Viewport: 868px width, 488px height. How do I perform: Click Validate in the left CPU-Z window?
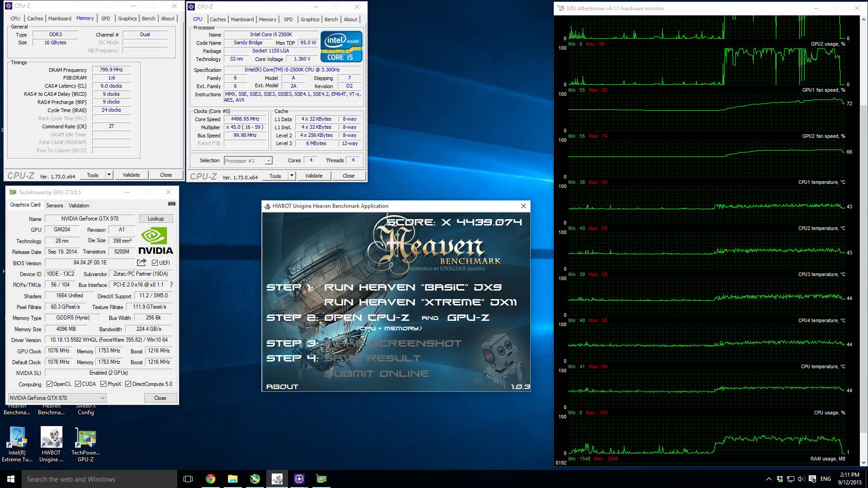(x=131, y=175)
